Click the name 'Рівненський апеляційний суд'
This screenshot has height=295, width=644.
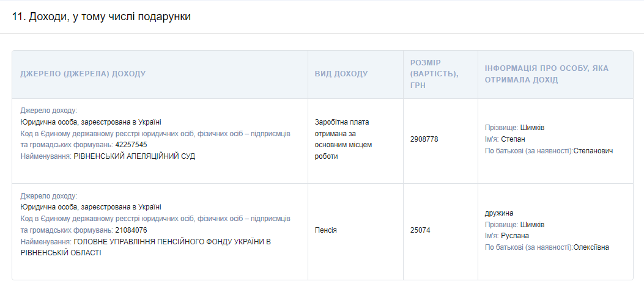tap(135, 156)
